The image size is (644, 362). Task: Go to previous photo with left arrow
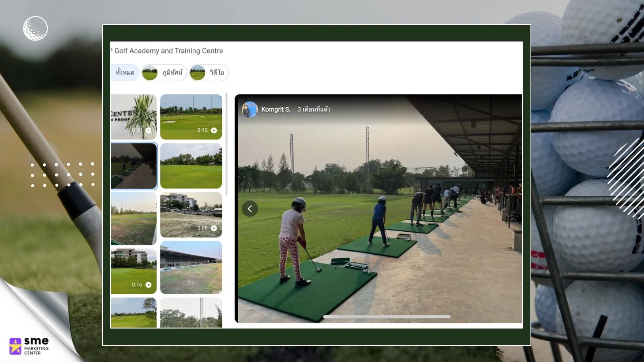tap(250, 209)
